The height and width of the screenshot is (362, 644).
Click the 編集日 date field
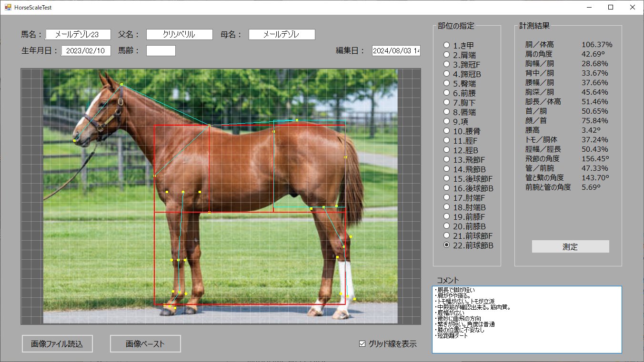click(x=396, y=51)
